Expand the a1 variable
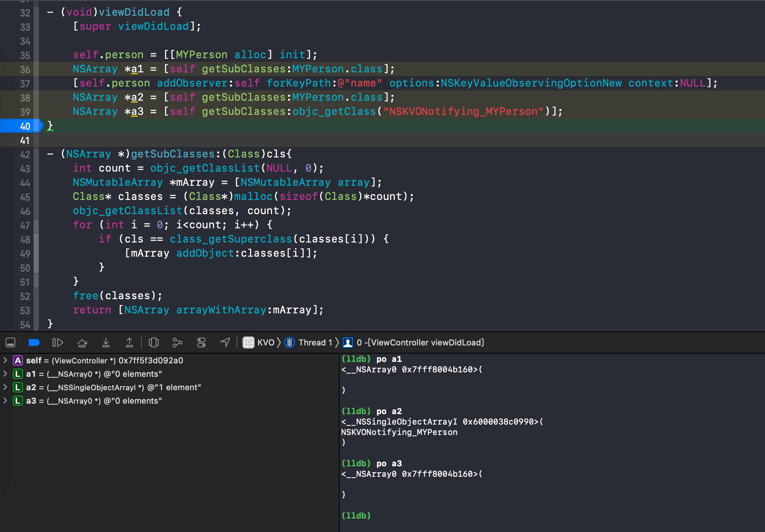The image size is (765, 532). [x=5, y=374]
